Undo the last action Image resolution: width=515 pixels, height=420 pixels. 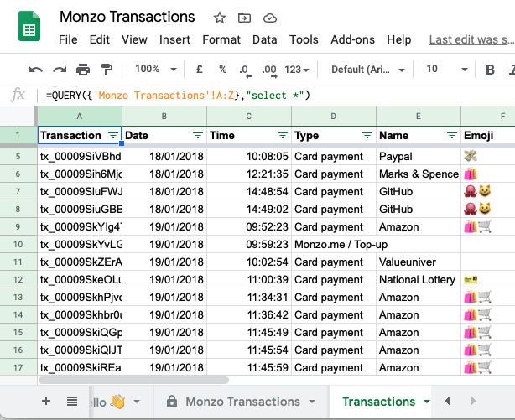pyautogui.click(x=36, y=70)
